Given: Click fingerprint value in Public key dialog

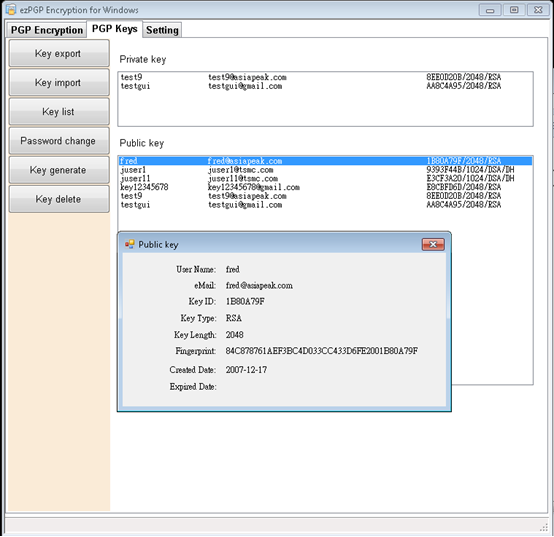Looking at the screenshot, I should pyautogui.click(x=322, y=351).
